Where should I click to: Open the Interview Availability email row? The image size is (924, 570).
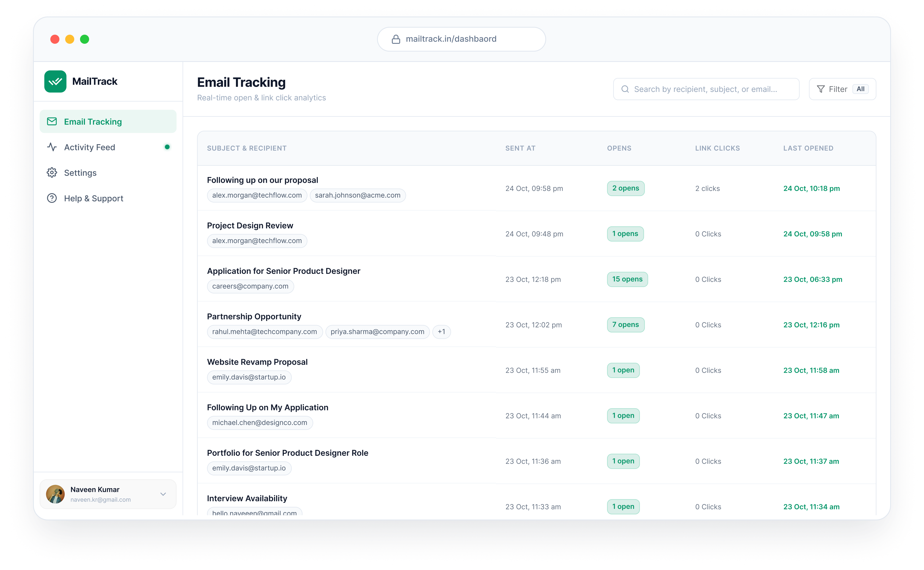click(537, 500)
